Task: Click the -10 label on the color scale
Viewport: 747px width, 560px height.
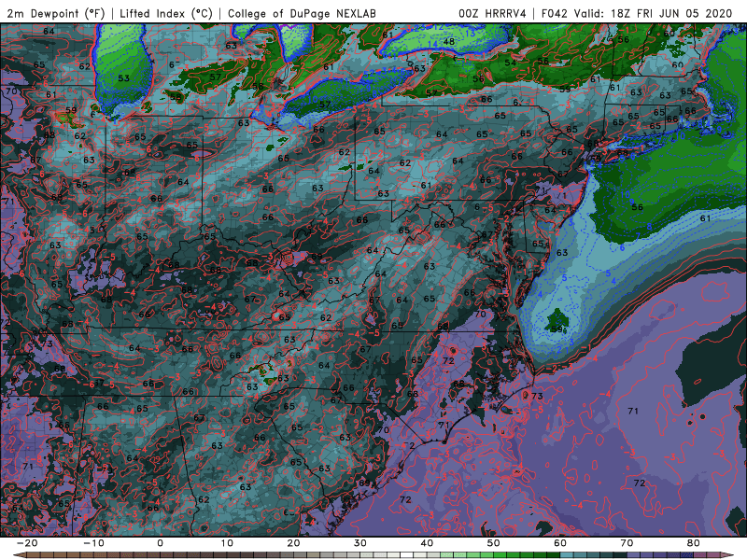Action: coord(93,543)
